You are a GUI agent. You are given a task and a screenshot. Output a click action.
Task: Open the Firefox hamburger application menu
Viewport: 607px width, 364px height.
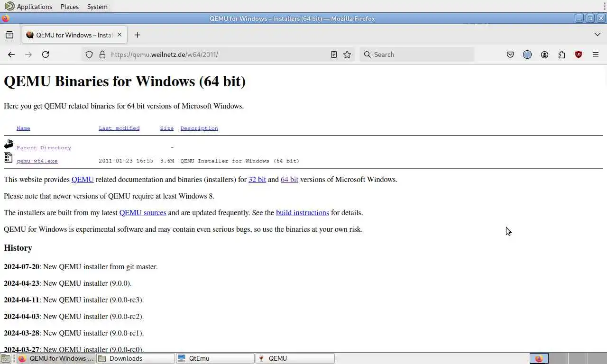(x=596, y=55)
